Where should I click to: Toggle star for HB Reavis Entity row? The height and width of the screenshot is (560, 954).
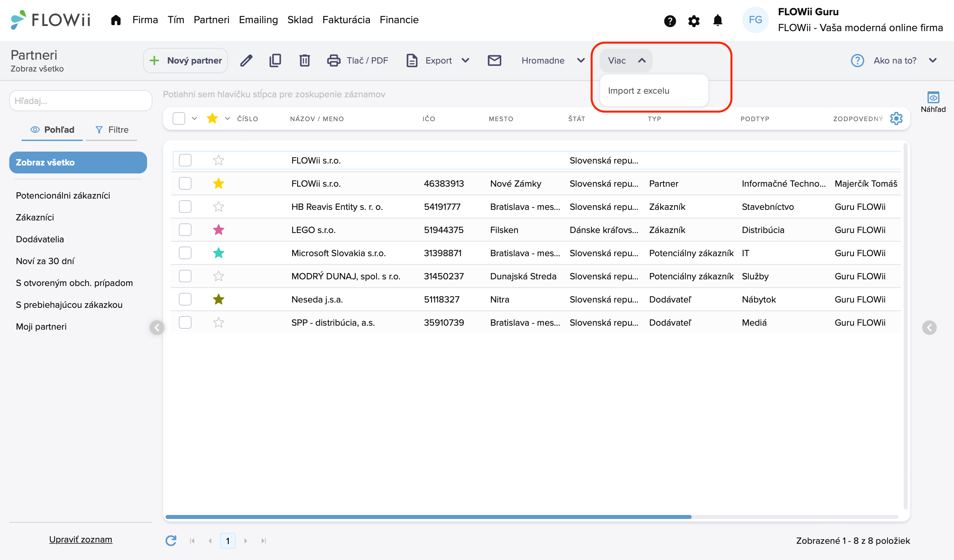218,207
